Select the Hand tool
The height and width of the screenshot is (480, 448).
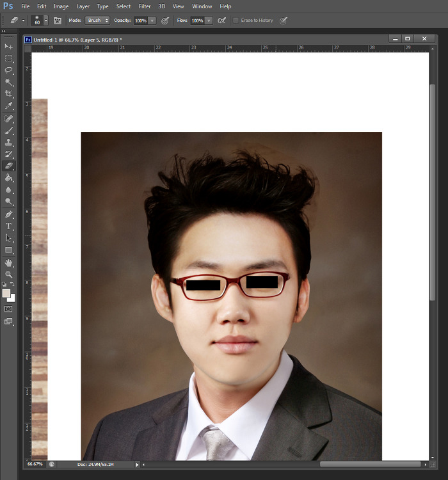[8, 262]
